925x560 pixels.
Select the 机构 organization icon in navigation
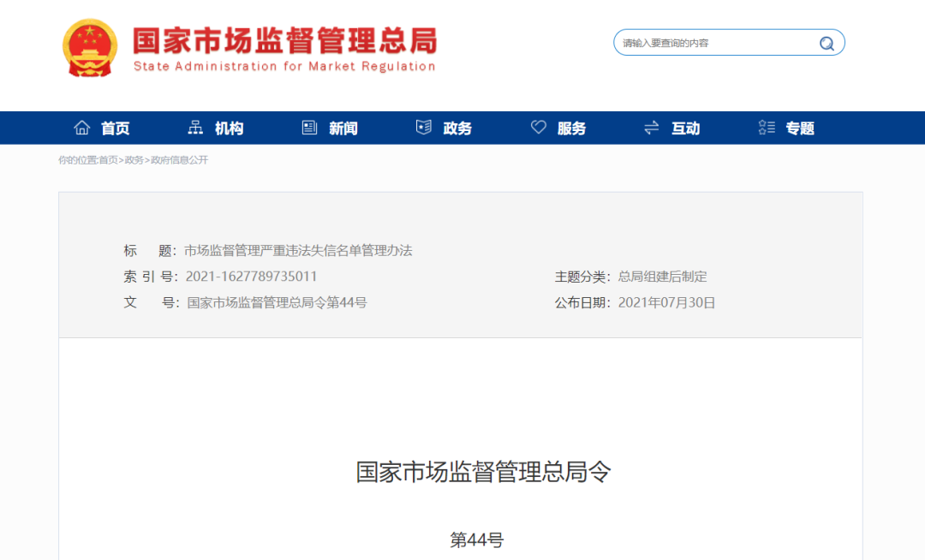coord(195,127)
